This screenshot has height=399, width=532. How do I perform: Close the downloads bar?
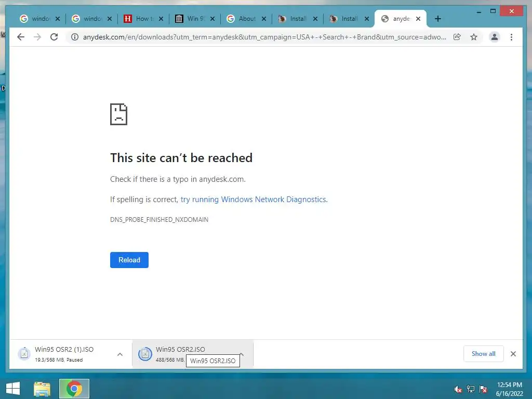point(513,354)
